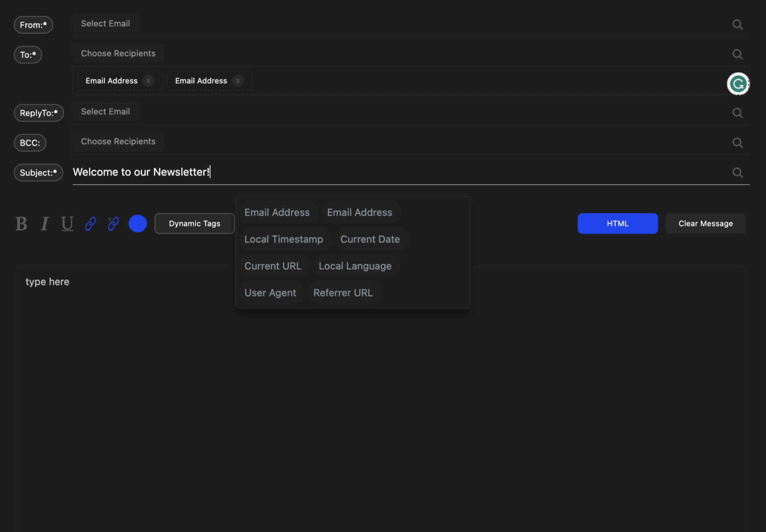
Task: Toggle bold text formatting
Action: [x=21, y=224]
